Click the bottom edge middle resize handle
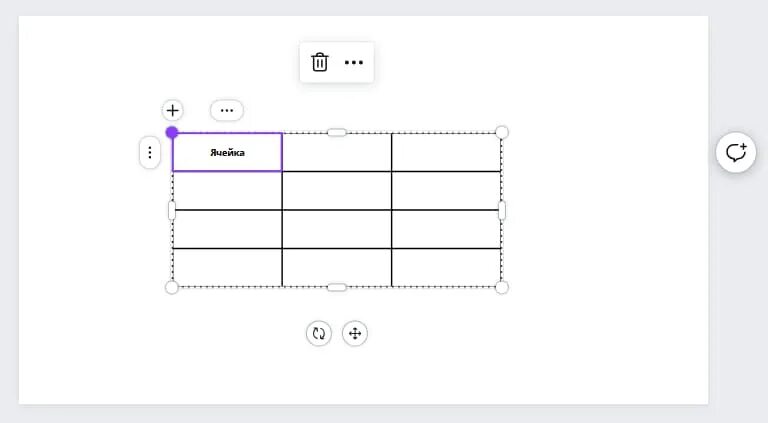The width and height of the screenshot is (768, 423). (x=337, y=287)
